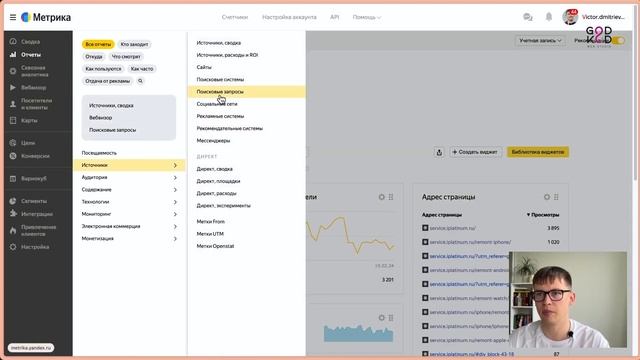
Task: Expand the Технологии report category
Action: pyautogui.click(x=129, y=202)
